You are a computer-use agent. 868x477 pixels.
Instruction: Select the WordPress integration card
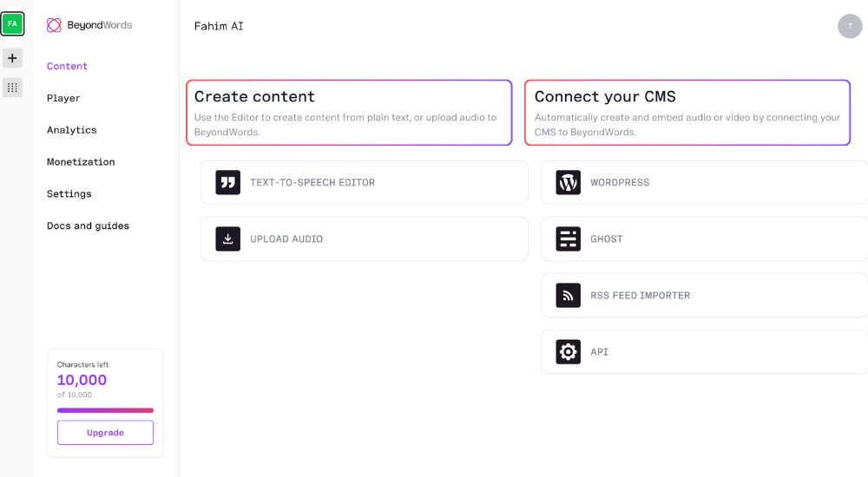(704, 182)
